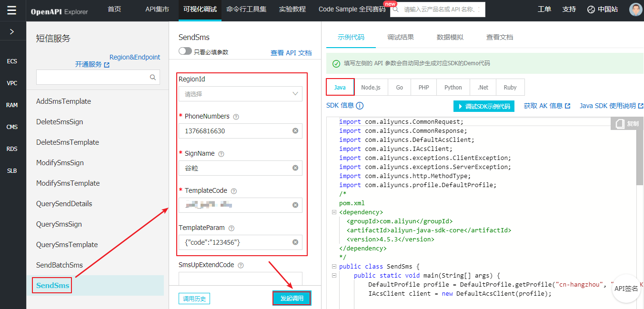Image resolution: width=644 pixels, height=309 pixels.
Task: Click 调用历史 button
Action: tap(194, 299)
